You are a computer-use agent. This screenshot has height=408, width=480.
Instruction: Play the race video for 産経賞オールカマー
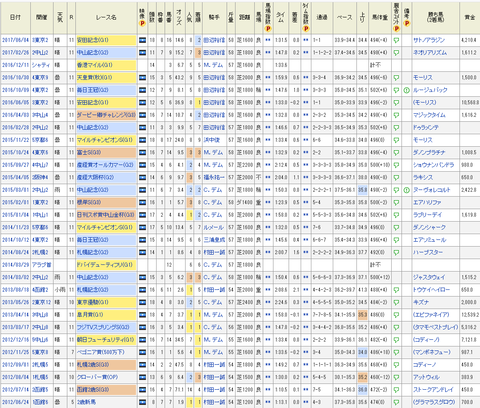click(x=142, y=165)
